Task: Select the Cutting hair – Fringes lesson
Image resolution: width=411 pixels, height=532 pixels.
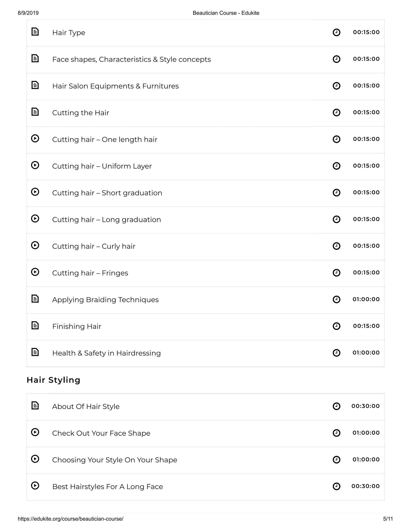Action: (x=90, y=273)
